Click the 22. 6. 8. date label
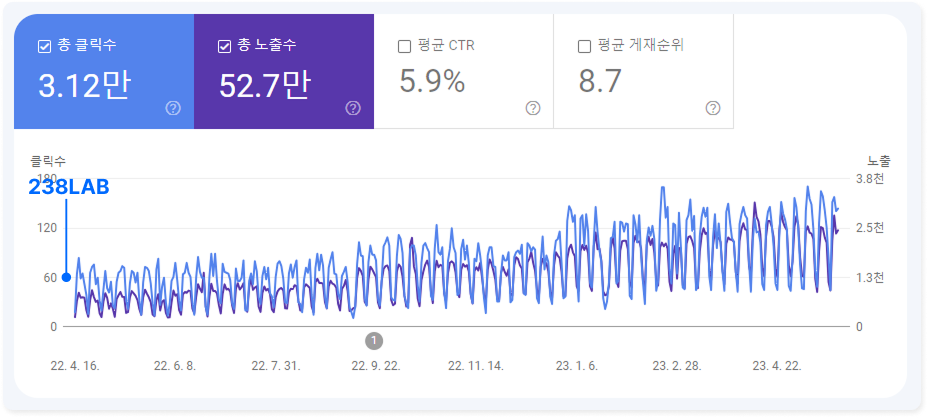 (175, 366)
